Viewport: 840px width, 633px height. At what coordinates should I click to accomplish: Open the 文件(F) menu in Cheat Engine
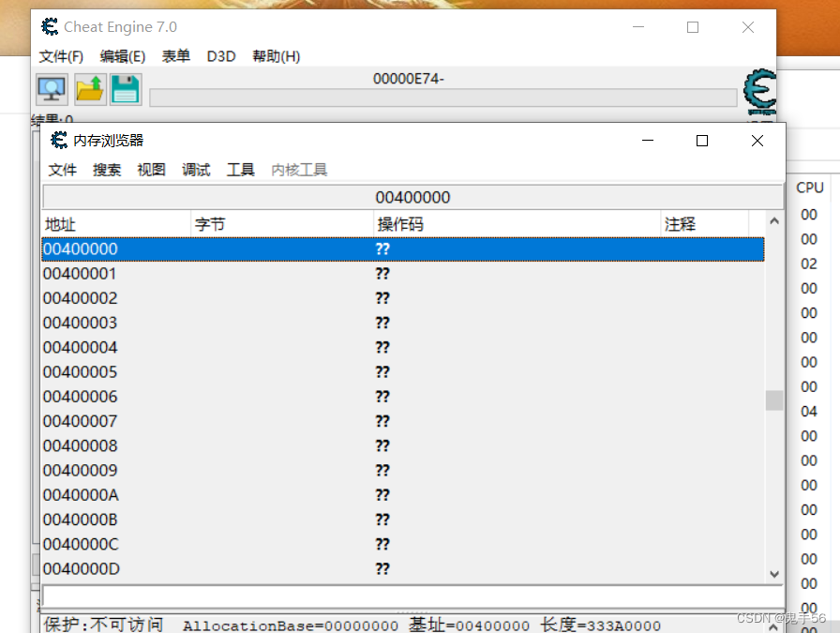tap(61, 56)
